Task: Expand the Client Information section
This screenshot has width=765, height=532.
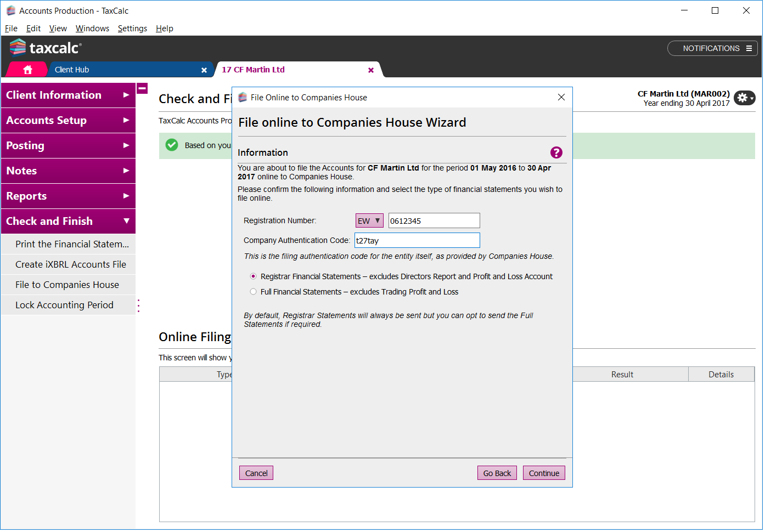Action: 68,95
